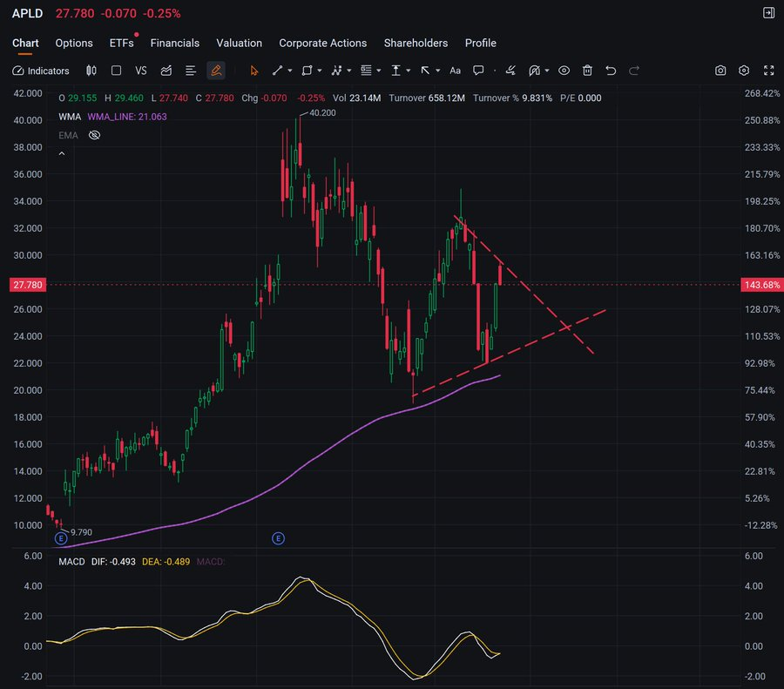Redo the drawing action

pyautogui.click(x=634, y=71)
